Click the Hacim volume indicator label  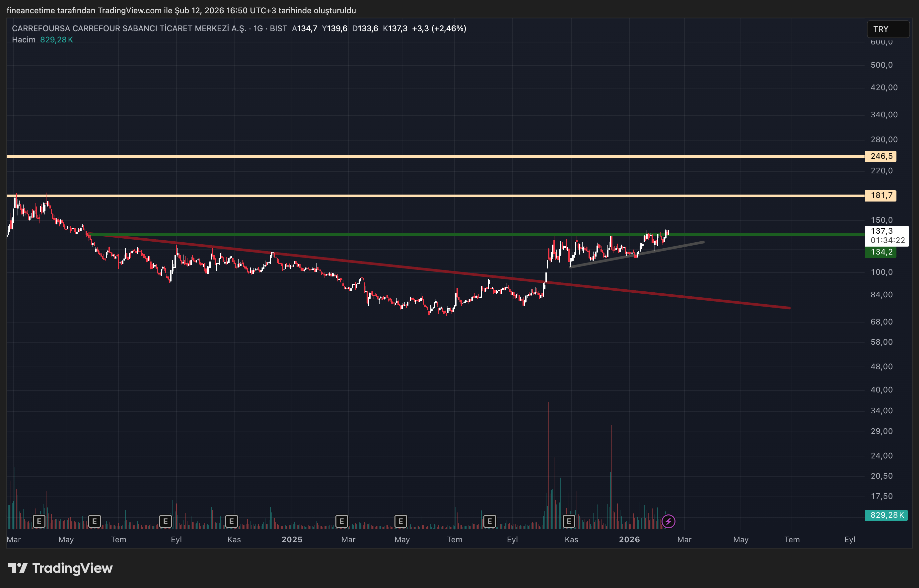pos(23,40)
